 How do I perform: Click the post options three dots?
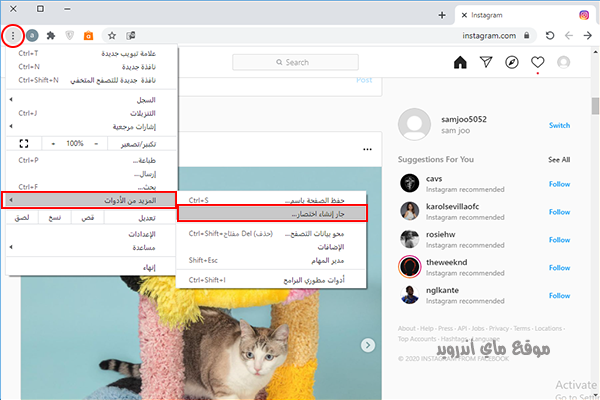tap(367, 149)
